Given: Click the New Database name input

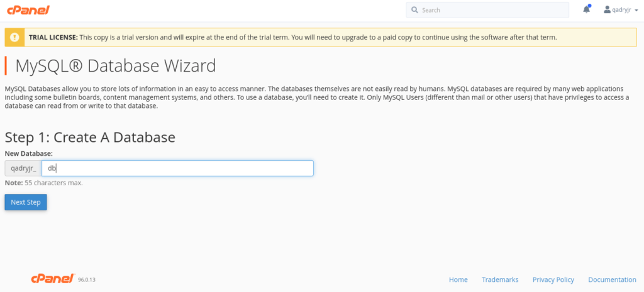Looking at the screenshot, I should (177, 168).
